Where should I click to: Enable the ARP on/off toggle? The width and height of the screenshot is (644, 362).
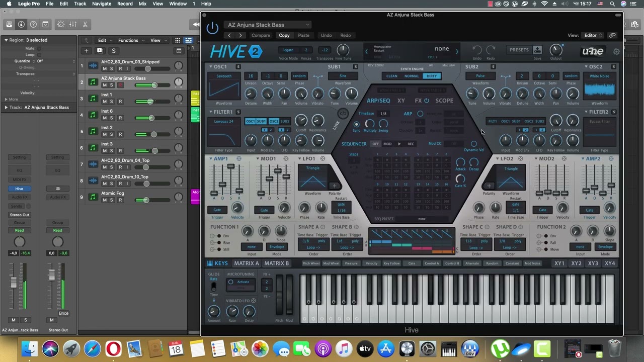420,114
